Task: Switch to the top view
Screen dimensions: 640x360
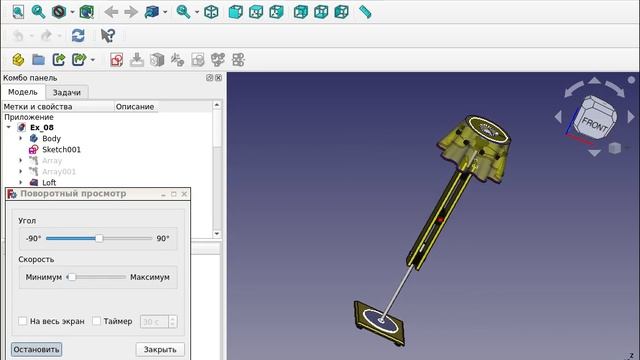Action: coord(256,12)
